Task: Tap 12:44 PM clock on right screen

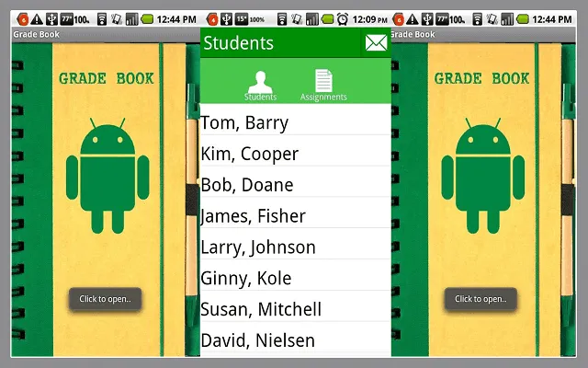Action: [552, 19]
